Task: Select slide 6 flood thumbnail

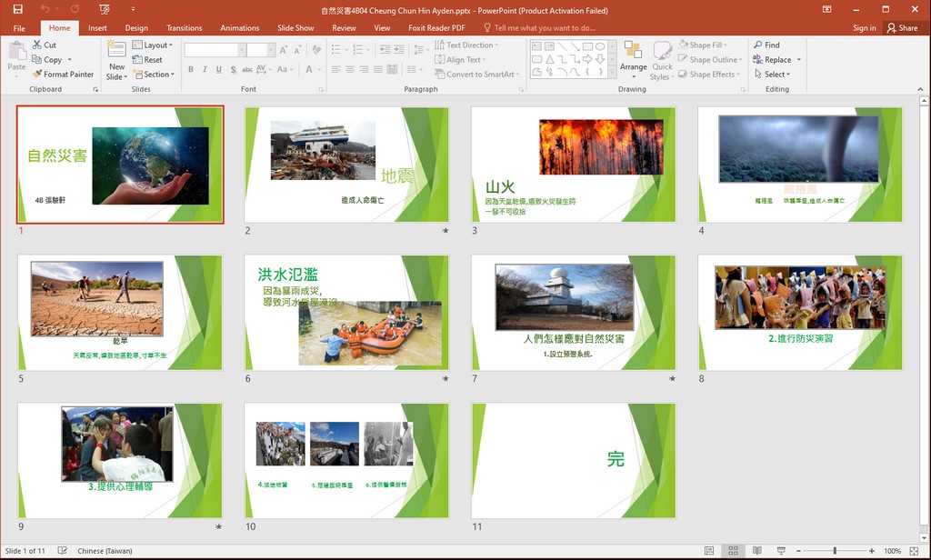Action: [x=346, y=313]
